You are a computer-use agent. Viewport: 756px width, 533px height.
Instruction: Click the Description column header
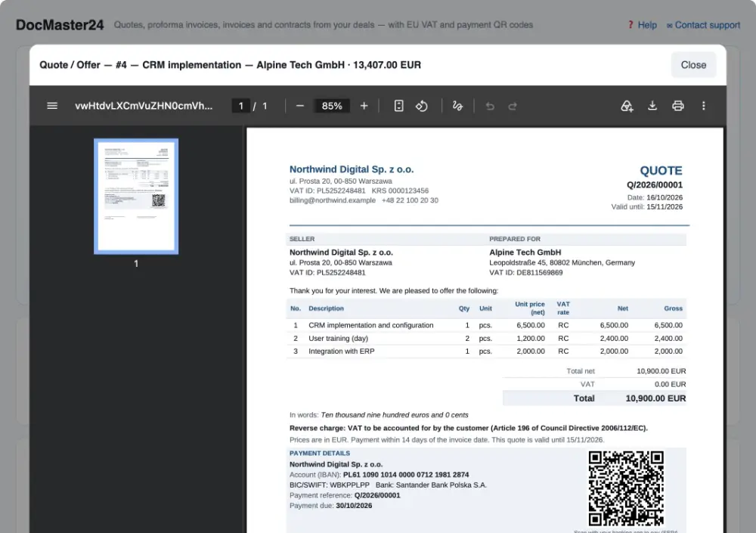tap(326, 308)
